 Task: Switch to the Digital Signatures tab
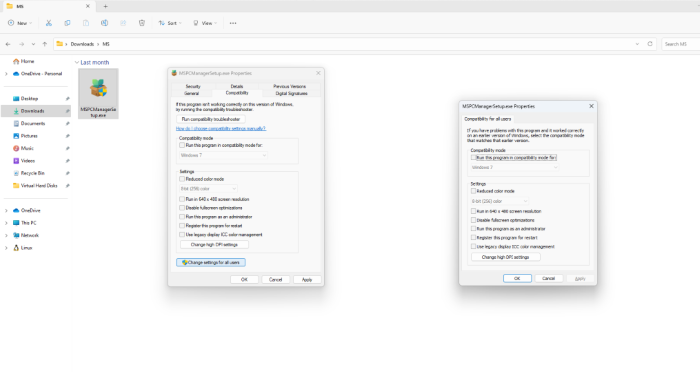coord(291,93)
